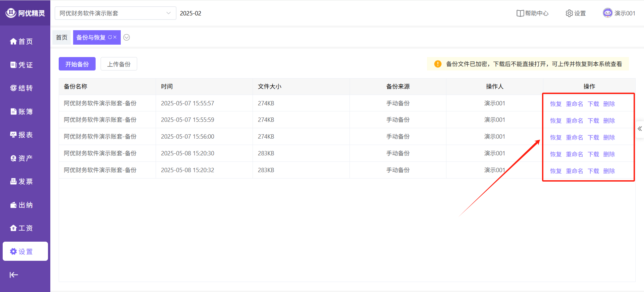The height and width of the screenshot is (292, 644).
Task: Go to 凭证 in sidebar
Action: [22, 65]
